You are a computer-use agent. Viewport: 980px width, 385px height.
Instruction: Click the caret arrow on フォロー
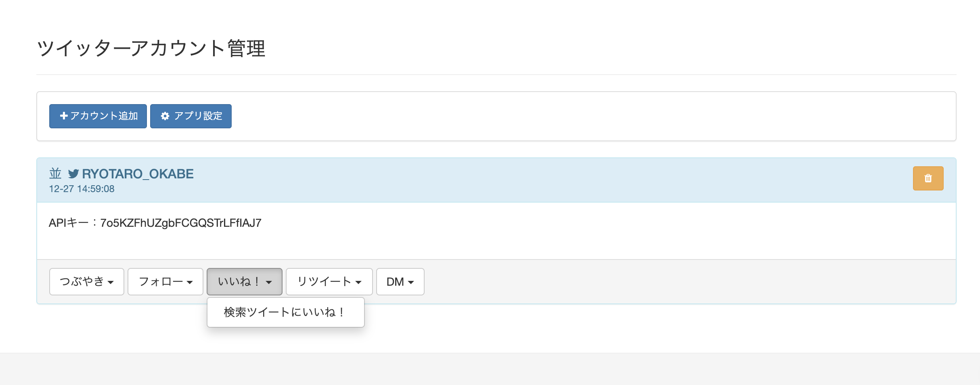190,282
